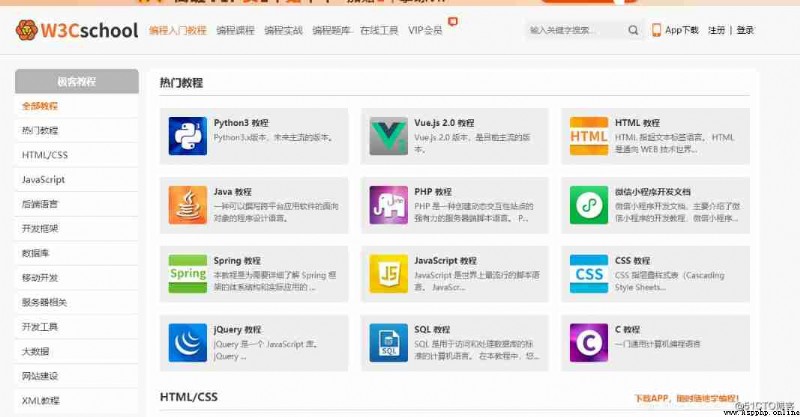The image size is (800, 417).
Task: Click the Java 教程 title
Action: click(233, 192)
